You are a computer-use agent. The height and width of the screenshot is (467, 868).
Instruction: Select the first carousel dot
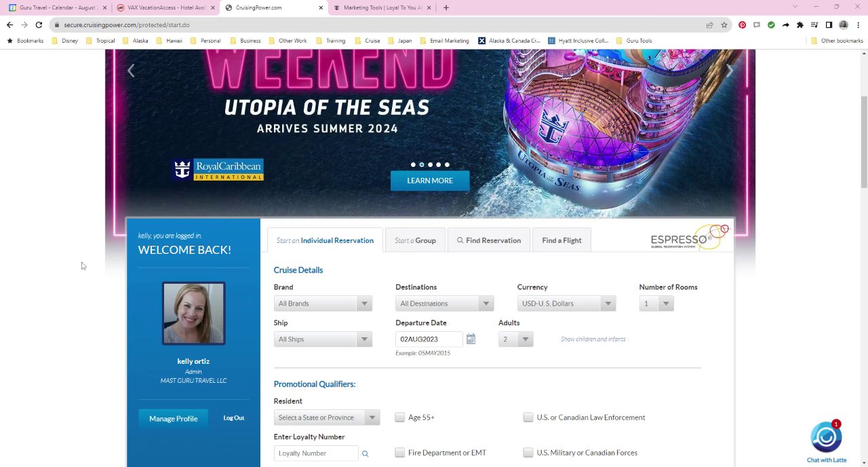[x=413, y=165]
